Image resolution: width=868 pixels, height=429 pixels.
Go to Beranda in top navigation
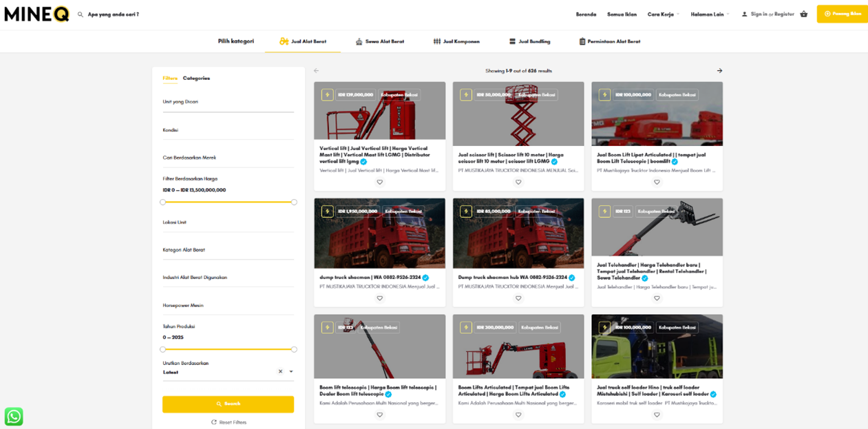[x=586, y=14]
